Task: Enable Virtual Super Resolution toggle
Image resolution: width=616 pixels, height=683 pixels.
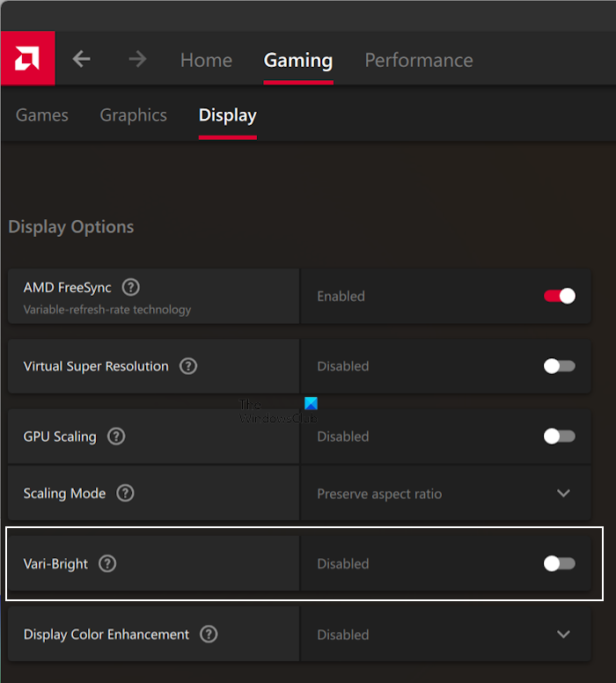Action: [x=560, y=366]
